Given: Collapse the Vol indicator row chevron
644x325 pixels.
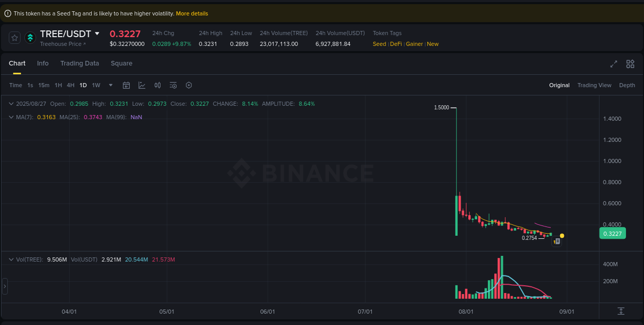Looking at the screenshot, I should 11,259.
